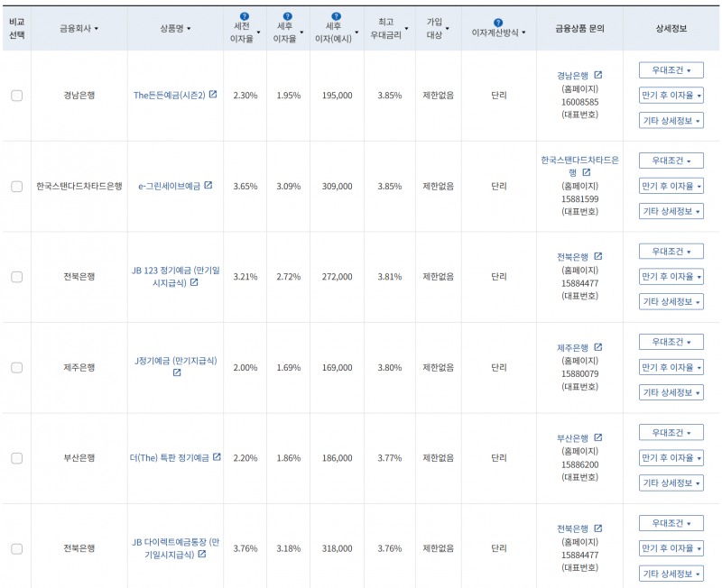Image resolution: width=722 pixels, height=588 pixels.
Task: Open help icon above 이자계산방식 header
Action: [x=498, y=23]
